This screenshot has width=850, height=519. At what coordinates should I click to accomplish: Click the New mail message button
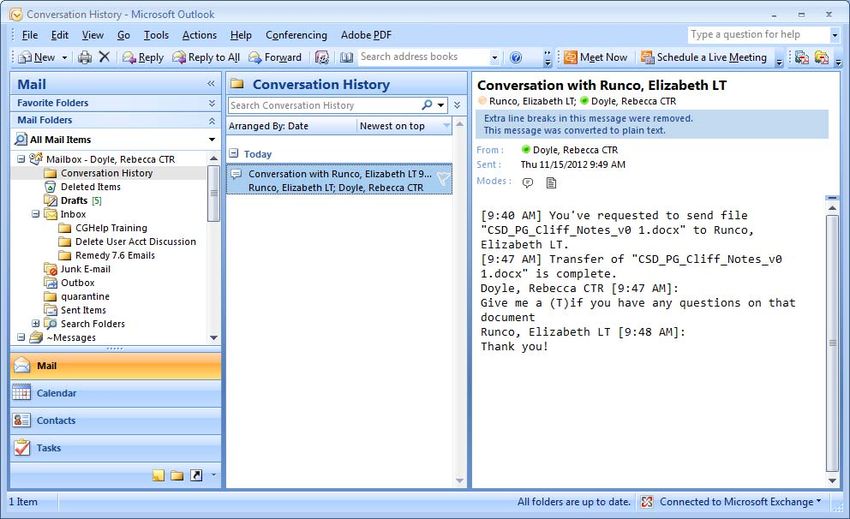pos(37,57)
